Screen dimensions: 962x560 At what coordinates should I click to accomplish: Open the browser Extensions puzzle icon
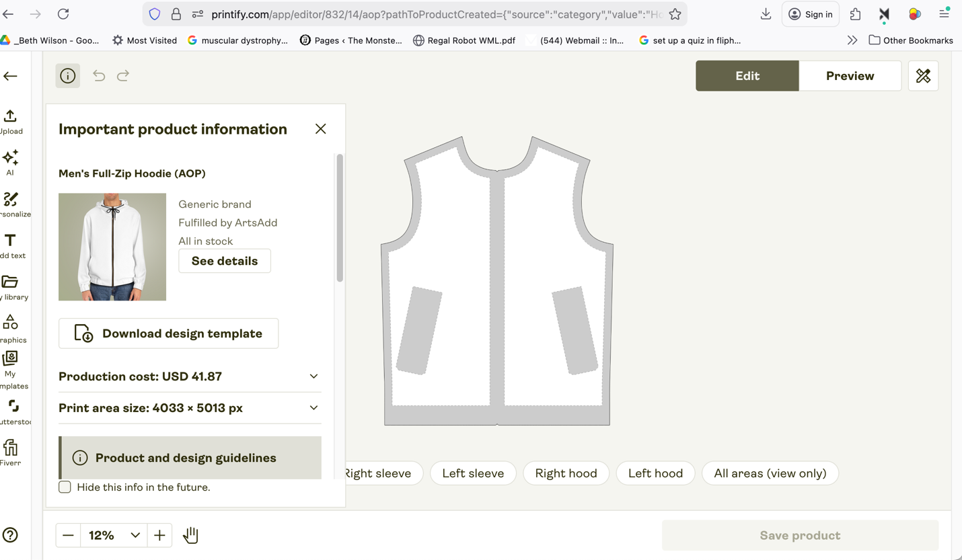pyautogui.click(x=855, y=14)
